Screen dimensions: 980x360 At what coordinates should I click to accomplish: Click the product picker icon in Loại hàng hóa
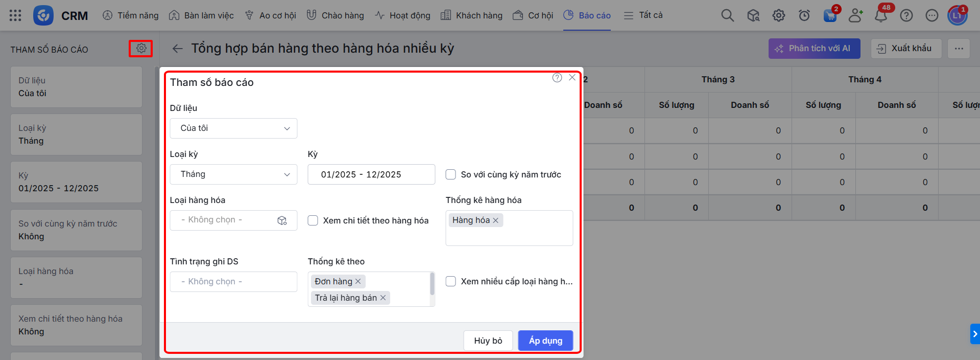pos(282,220)
